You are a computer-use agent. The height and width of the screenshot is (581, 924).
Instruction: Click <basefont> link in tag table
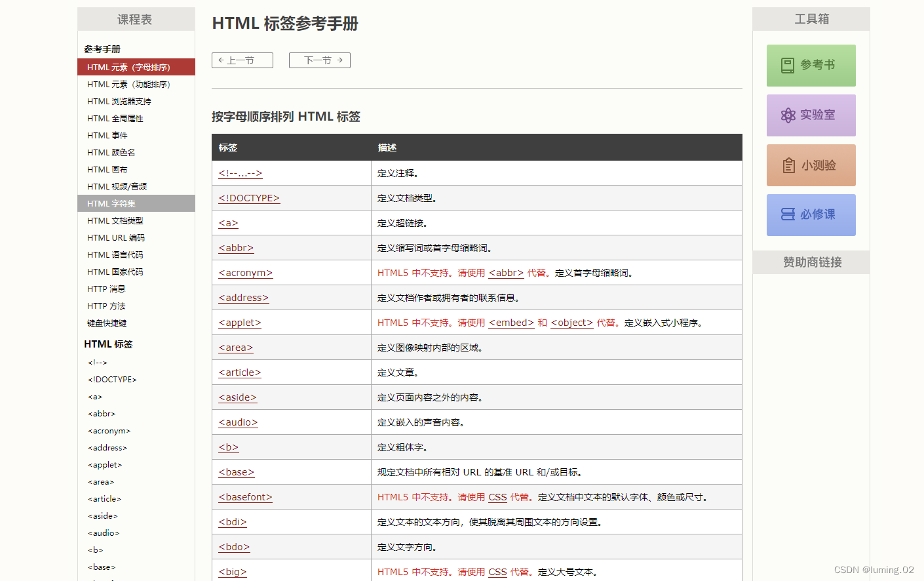tap(246, 497)
